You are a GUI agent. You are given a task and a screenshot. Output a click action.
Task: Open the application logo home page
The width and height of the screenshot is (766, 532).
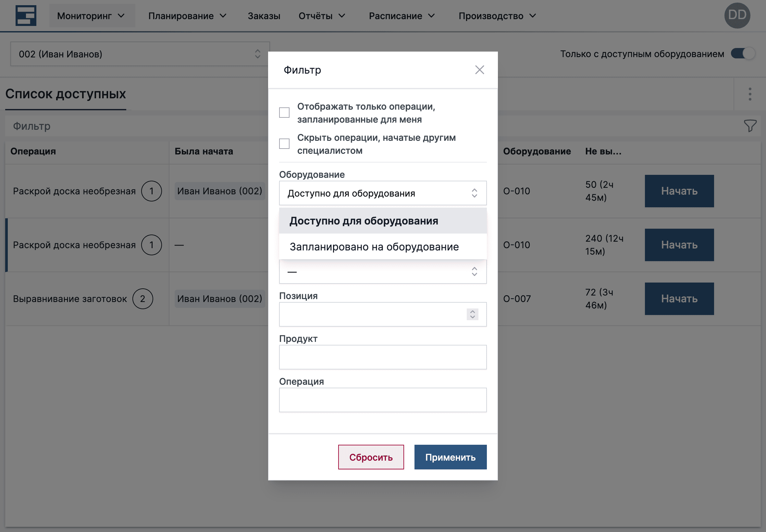(27, 15)
